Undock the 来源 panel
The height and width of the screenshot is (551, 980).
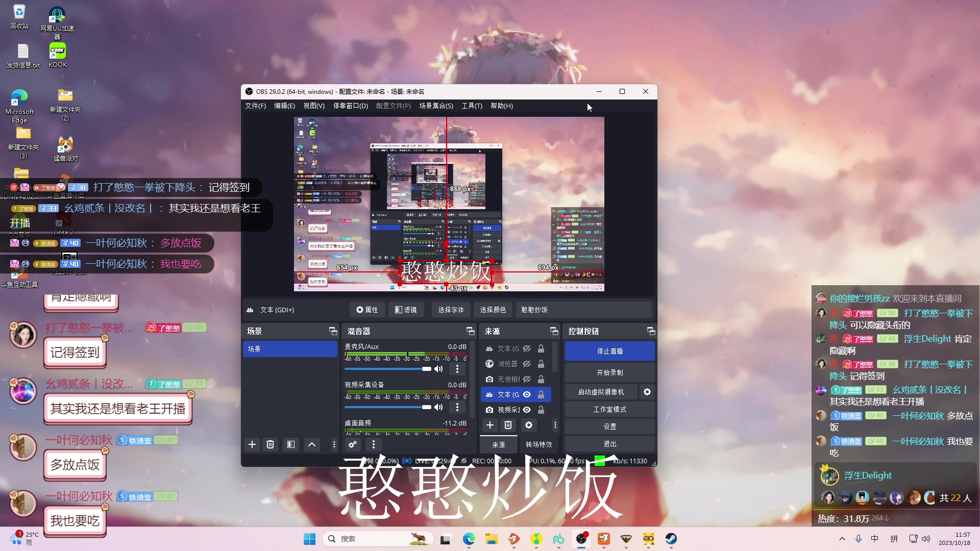(554, 331)
